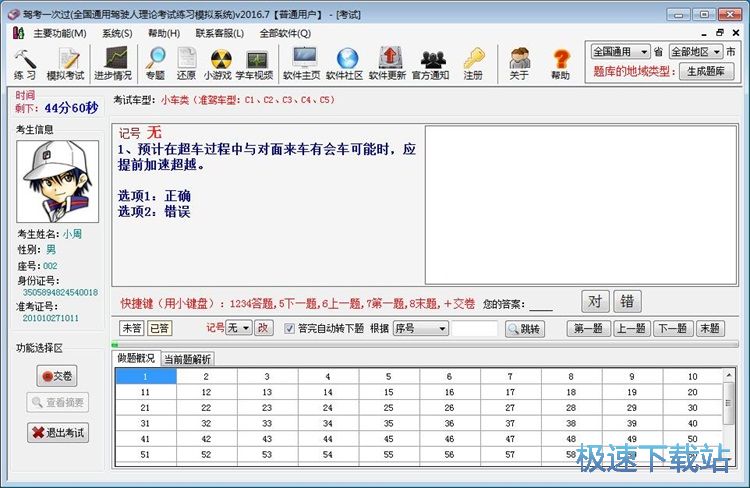This screenshot has width=750, height=488.
Task: Open the 专题 topic search tool
Action: point(155,64)
